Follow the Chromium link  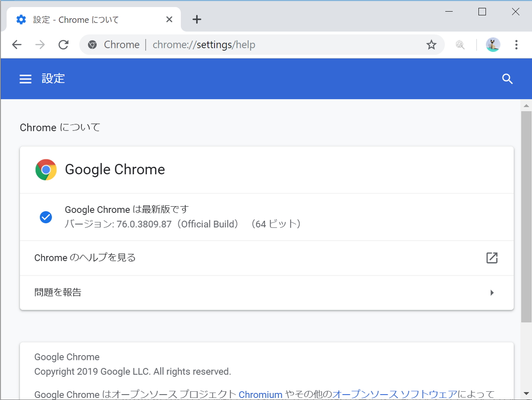point(261,394)
